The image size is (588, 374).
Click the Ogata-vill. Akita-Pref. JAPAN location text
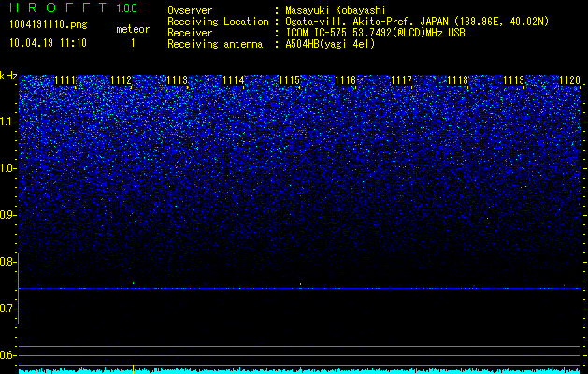pos(417,22)
